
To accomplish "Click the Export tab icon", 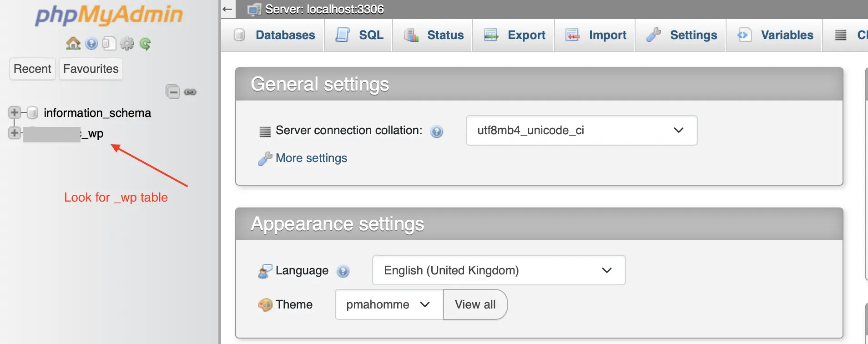I will (x=491, y=35).
